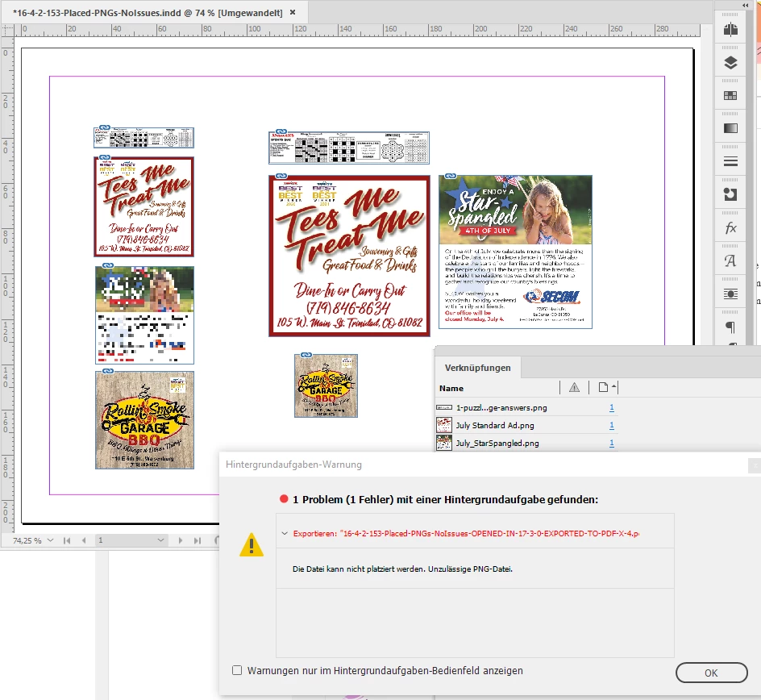761x700 pixels.
Task: Select the small Rollin Smoke Garage BBQ image
Action: [326, 386]
